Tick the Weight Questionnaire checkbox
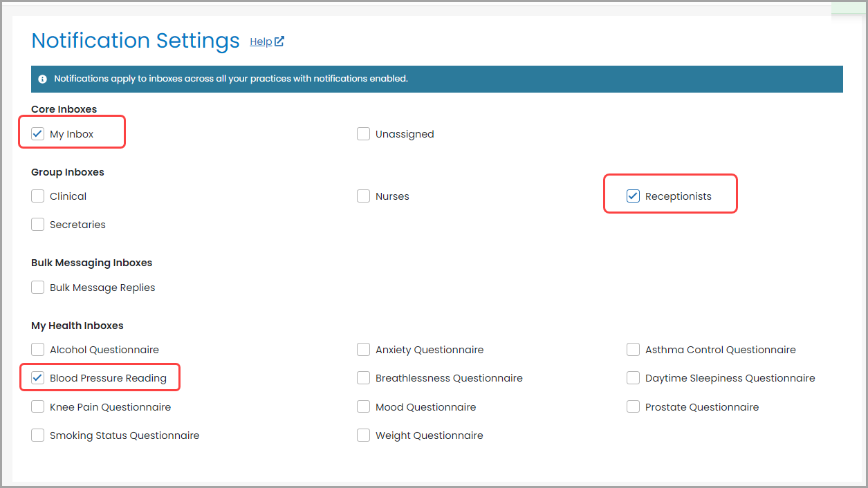 pyautogui.click(x=364, y=435)
